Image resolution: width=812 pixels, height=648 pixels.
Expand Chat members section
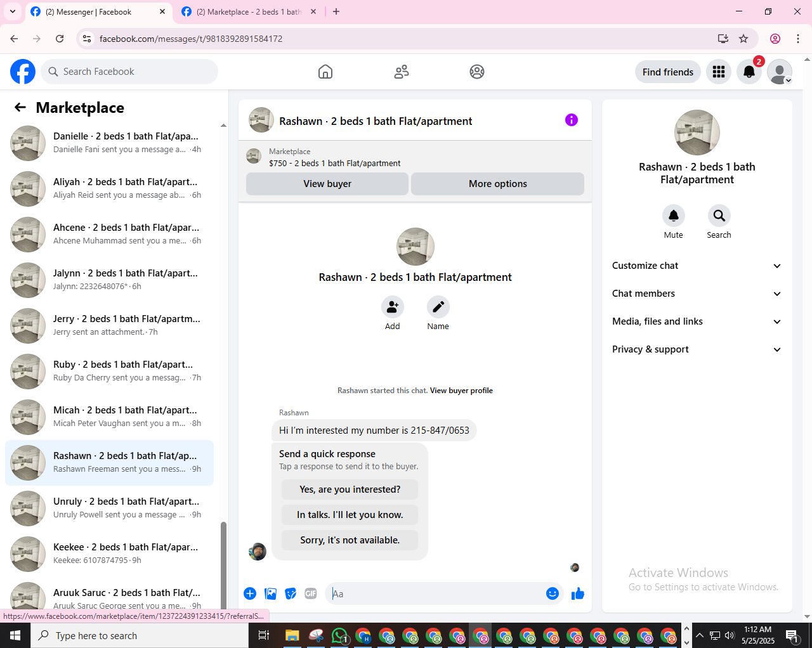697,294
